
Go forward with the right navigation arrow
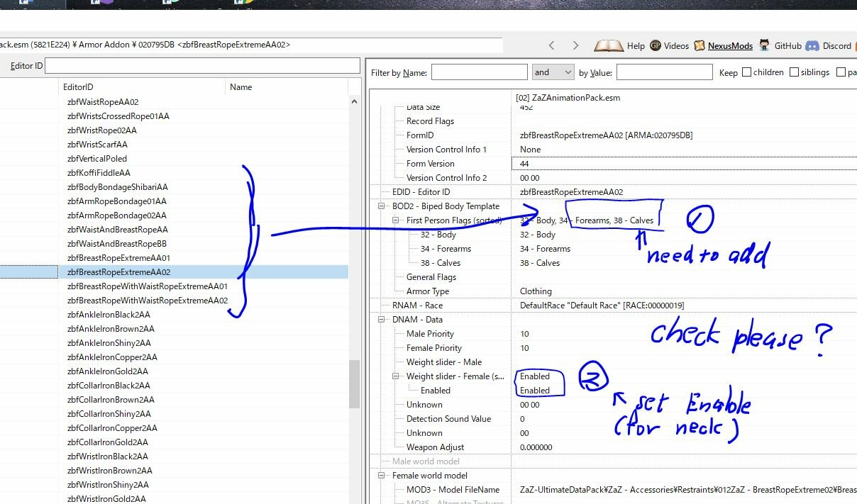[x=575, y=45]
